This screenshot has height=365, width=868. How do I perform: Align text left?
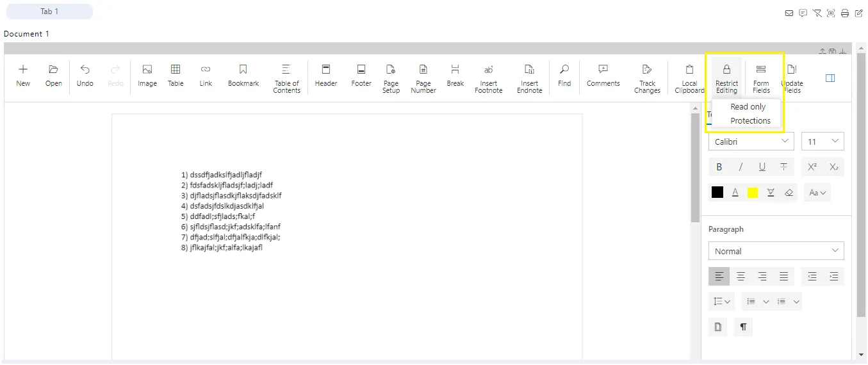[x=719, y=276]
